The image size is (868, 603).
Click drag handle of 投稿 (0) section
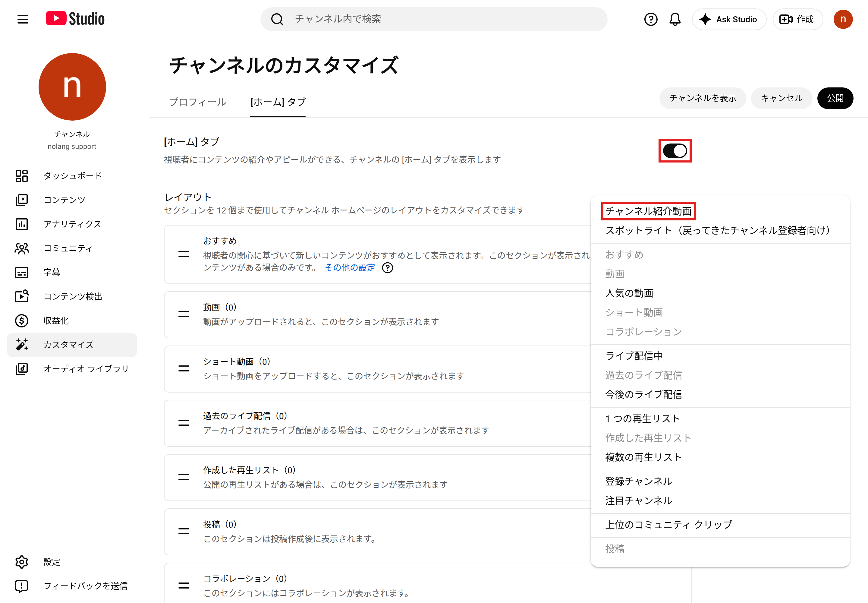click(184, 532)
